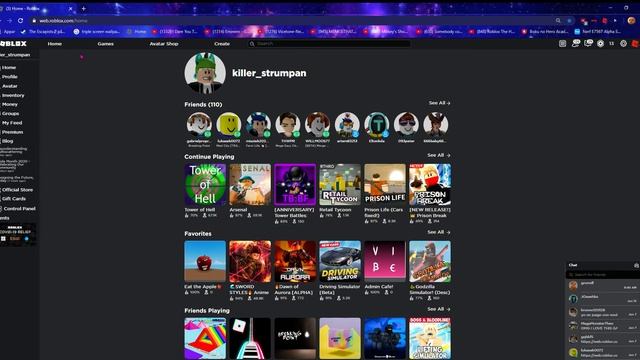Image resolution: width=640 pixels, height=360 pixels.
Task: Open the yellow noob-head friend avatar
Action: click(229, 124)
